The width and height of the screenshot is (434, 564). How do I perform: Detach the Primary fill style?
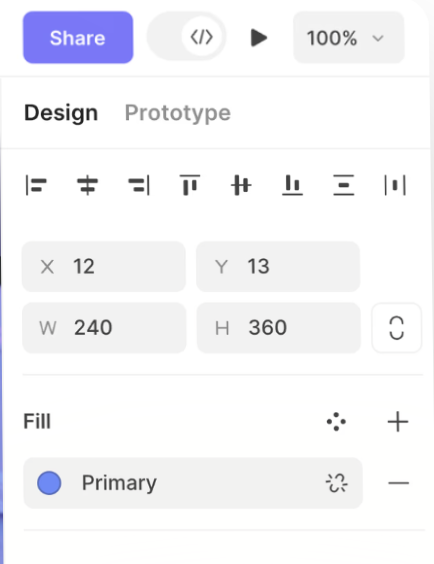[337, 483]
